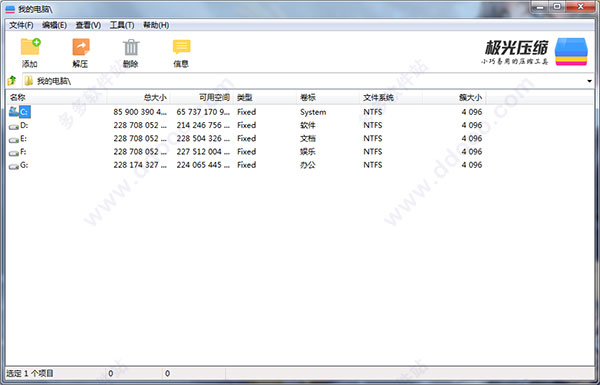This screenshot has height=385, width=600.
Task: Sort by 卷标 column header
Action: (328, 98)
